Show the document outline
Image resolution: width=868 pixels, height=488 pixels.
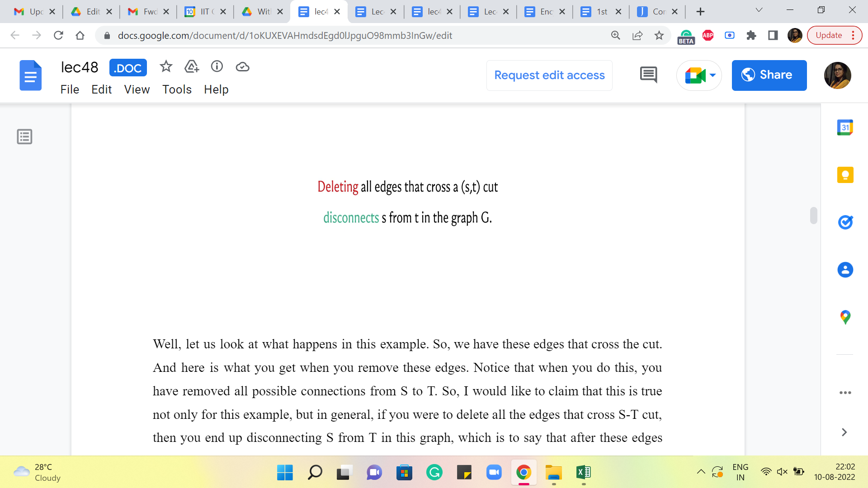point(24,136)
